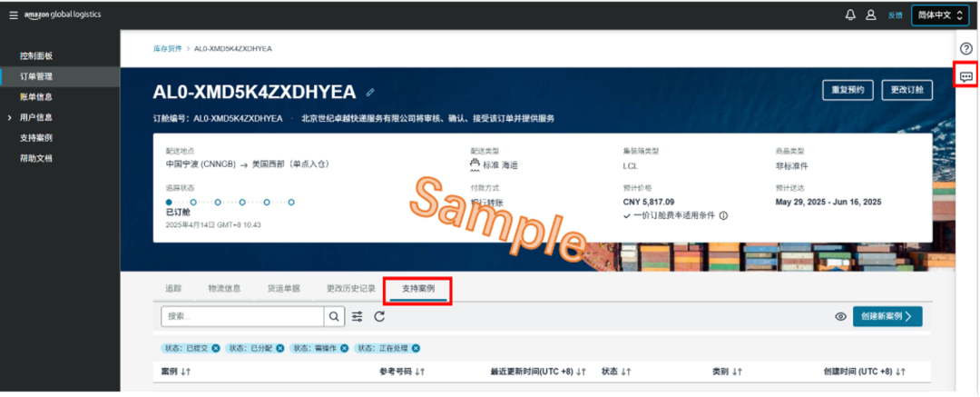Viewport: 980px width, 397px height.
Task: Open the help question mark icon
Action: pos(966,48)
